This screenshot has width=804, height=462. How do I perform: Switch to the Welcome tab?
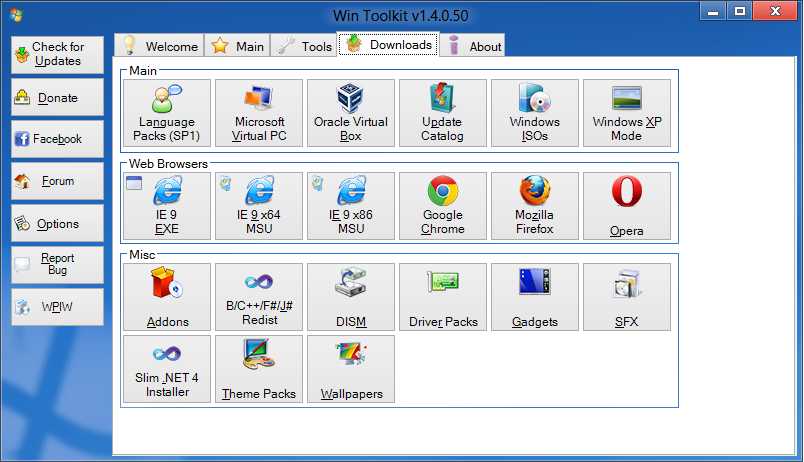159,45
